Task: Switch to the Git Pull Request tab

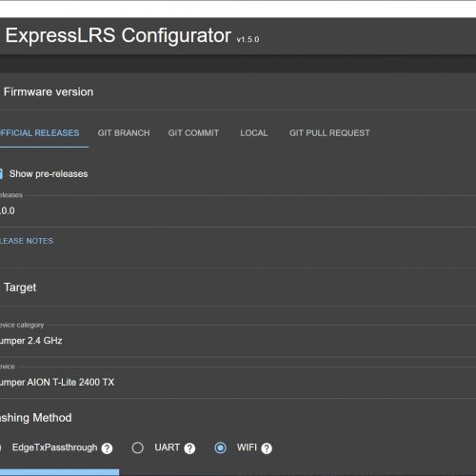Action: 329,133
